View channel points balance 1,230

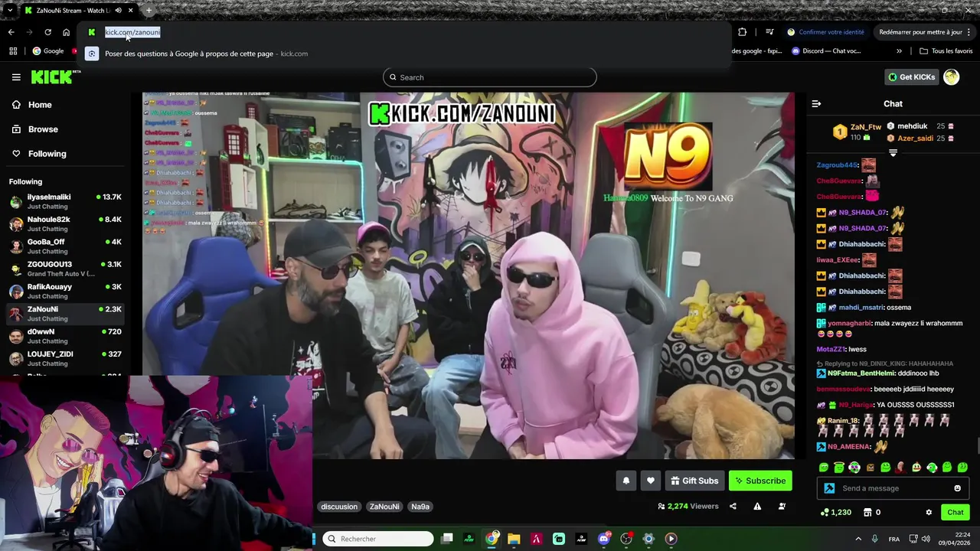pyautogui.click(x=835, y=512)
